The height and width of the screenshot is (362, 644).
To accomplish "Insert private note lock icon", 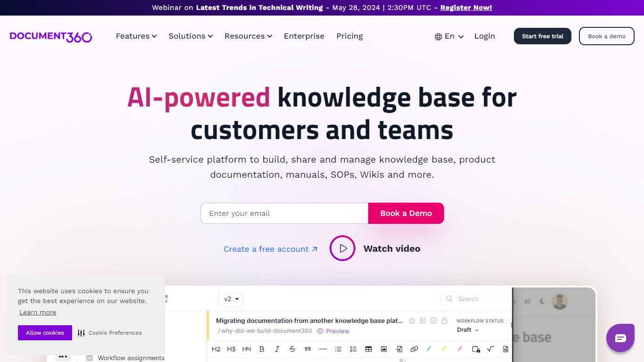I will [476, 349].
